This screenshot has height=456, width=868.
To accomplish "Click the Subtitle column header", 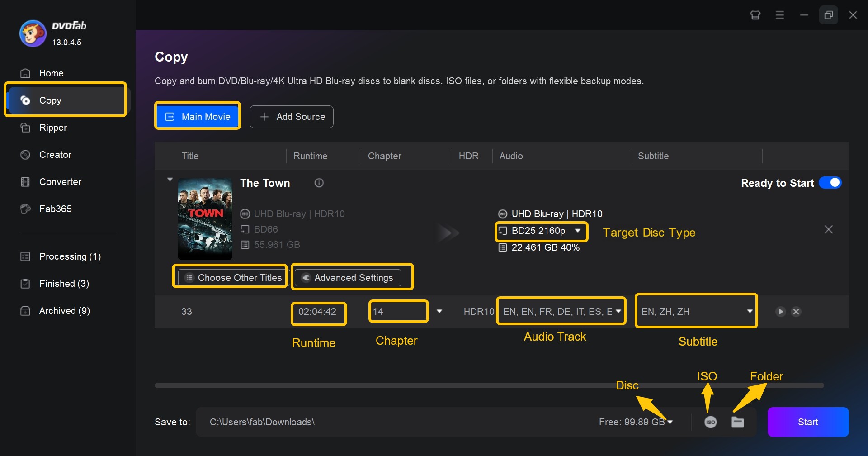I will click(x=653, y=156).
